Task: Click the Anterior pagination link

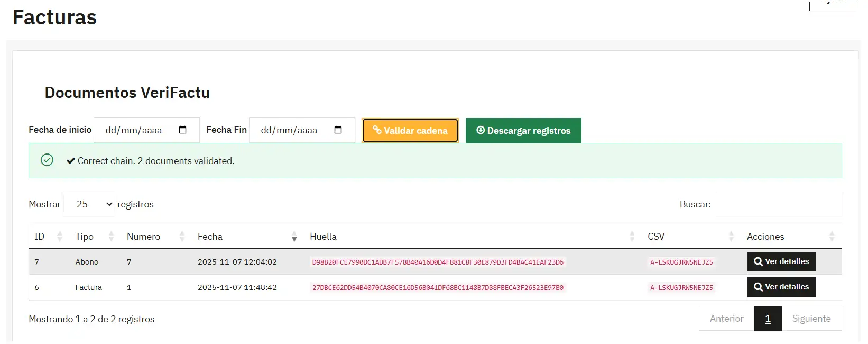Action: pyautogui.click(x=726, y=319)
